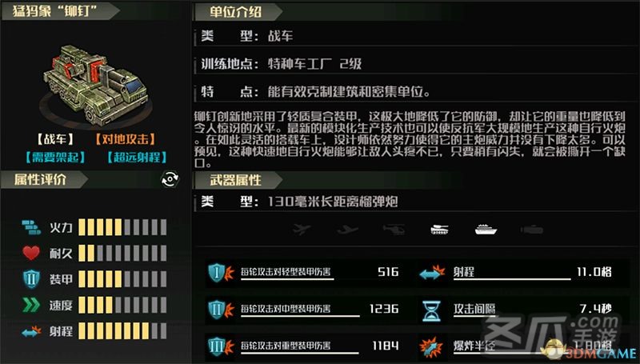The height and width of the screenshot is (364, 640).
Task: Click the greyed submarine target icon
Action: pyautogui.click(x=532, y=230)
